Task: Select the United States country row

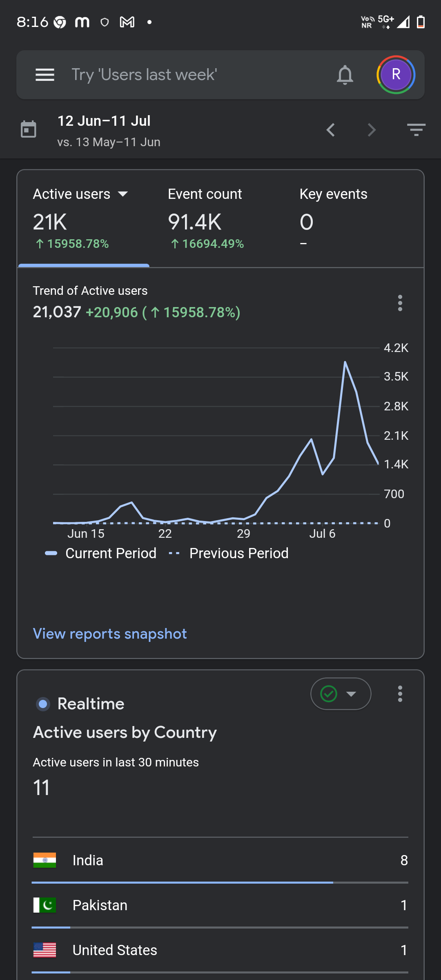Action: tap(220, 950)
